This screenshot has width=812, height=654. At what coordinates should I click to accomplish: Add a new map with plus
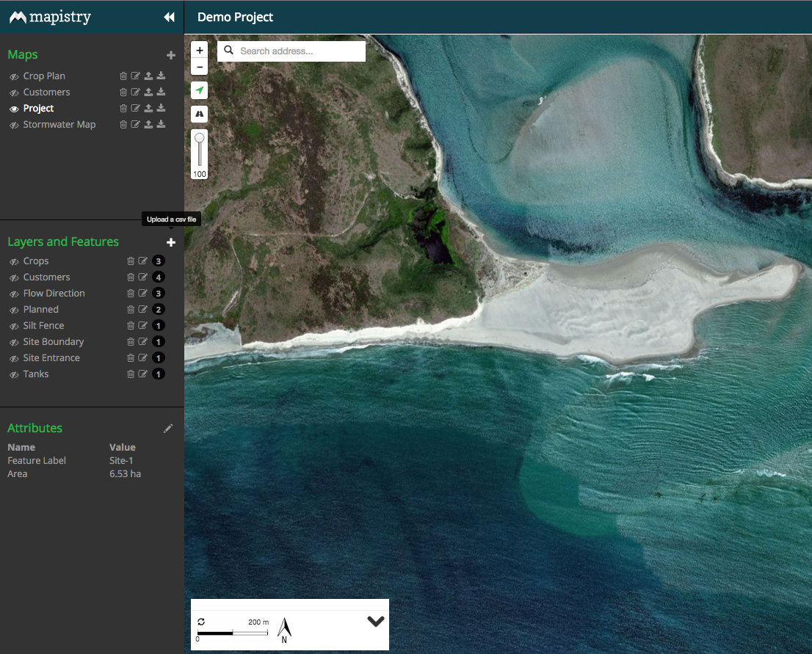pyautogui.click(x=171, y=55)
